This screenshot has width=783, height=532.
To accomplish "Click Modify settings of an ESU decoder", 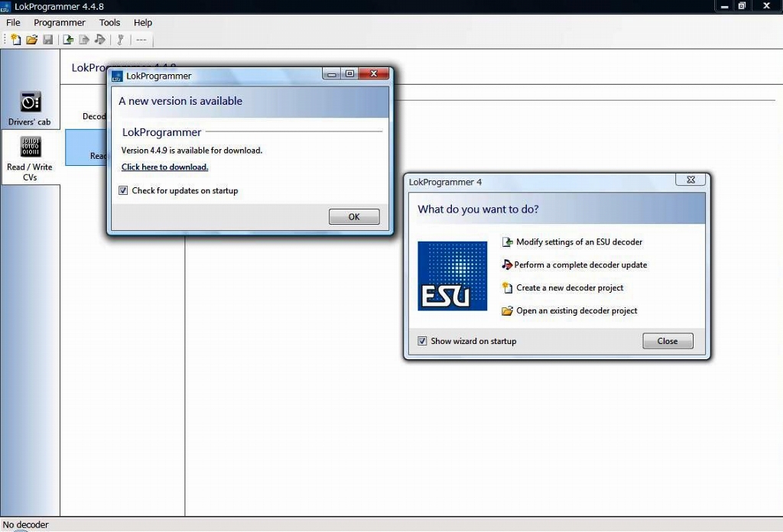I will pyautogui.click(x=580, y=242).
